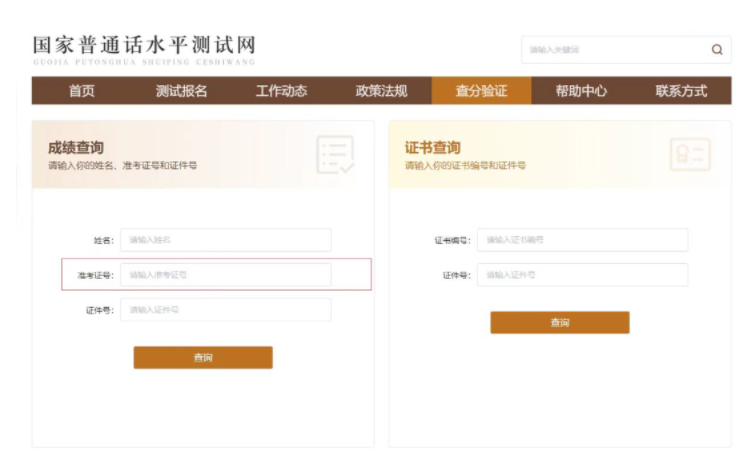Click the 证书编号 input field
Screen dimensions: 755x469
pyautogui.click(x=582, y=240)
